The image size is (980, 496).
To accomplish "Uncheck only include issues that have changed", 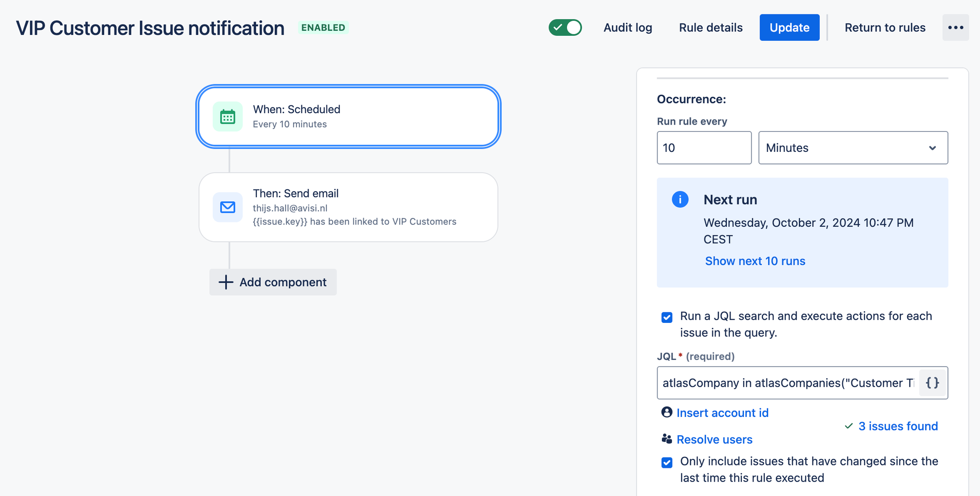I will coord(667,462).
